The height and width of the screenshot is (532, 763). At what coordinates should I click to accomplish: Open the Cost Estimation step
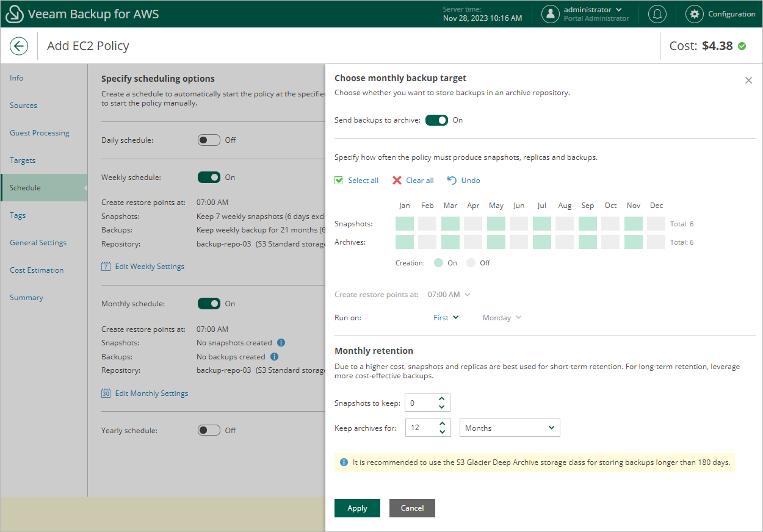[37, 270]
